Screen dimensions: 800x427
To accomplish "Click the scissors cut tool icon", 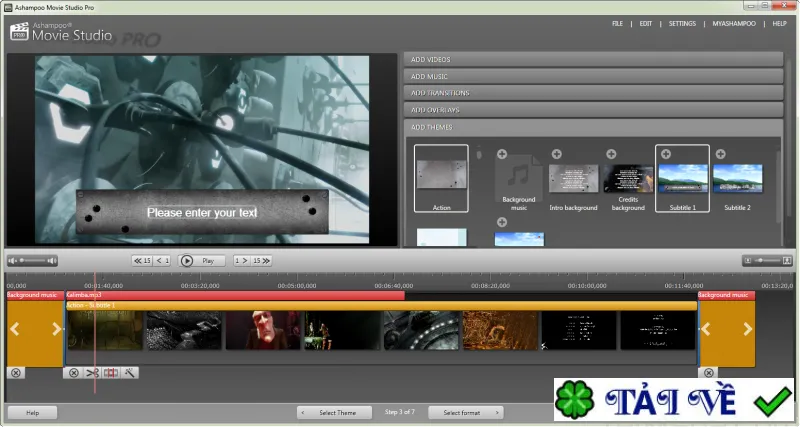I will point(92,373).
